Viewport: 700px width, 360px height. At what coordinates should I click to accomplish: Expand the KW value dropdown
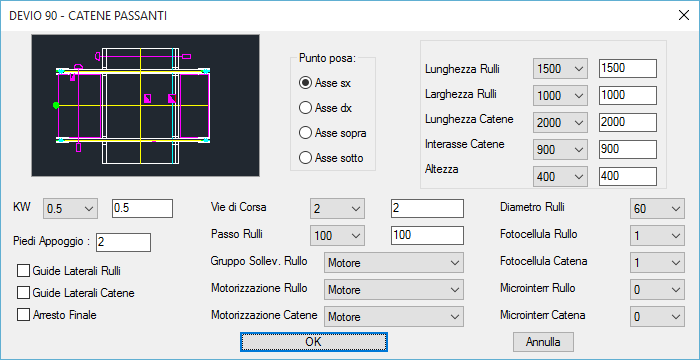pos(71,209)
